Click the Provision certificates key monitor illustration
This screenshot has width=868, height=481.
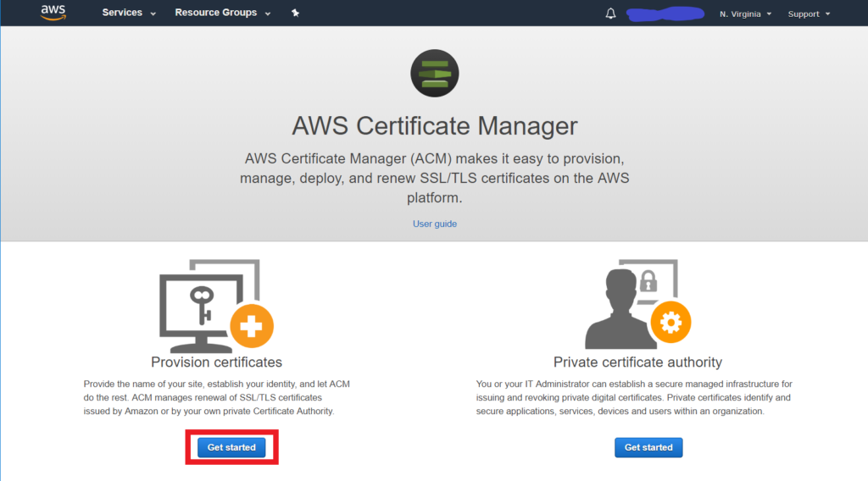click(216, 306)
